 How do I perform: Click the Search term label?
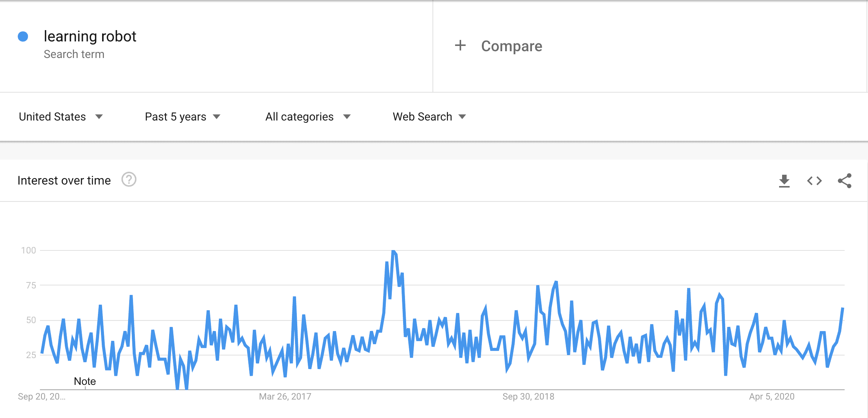(x=74, y=54)
